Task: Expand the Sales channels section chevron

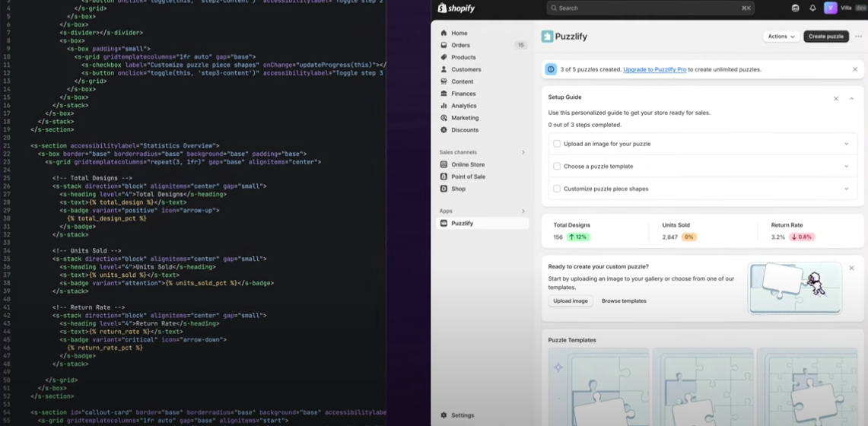Action: (x=523, y=152)
